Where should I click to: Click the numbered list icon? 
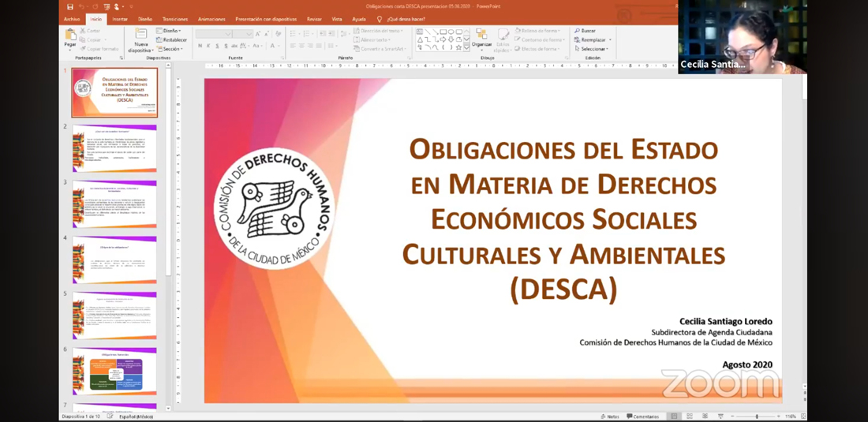[x=307, y=34]
